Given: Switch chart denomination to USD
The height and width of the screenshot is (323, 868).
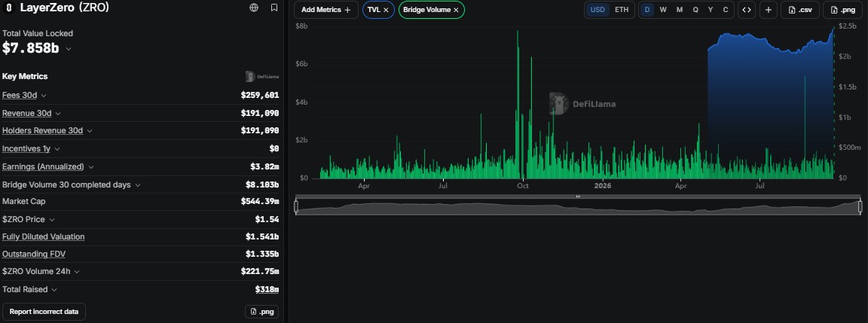Looking at the screenshot, I should [598, 10].
